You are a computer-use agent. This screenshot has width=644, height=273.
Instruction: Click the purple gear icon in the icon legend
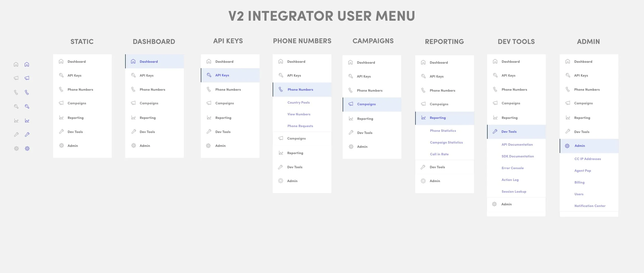(27, 148)
